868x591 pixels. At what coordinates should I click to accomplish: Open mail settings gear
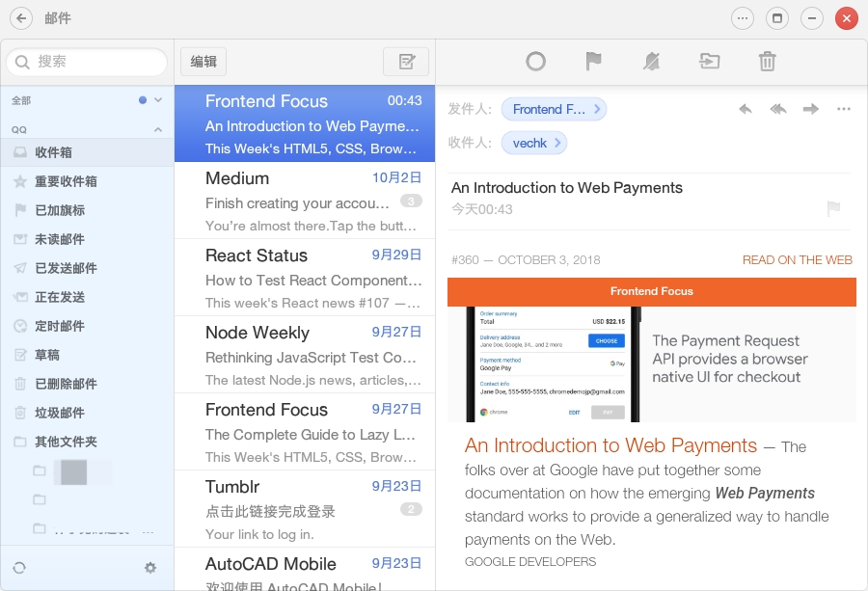click(150, 568)
